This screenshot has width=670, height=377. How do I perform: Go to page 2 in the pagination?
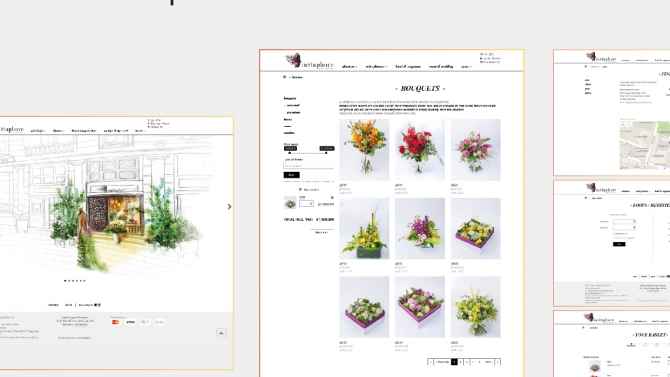461,362
